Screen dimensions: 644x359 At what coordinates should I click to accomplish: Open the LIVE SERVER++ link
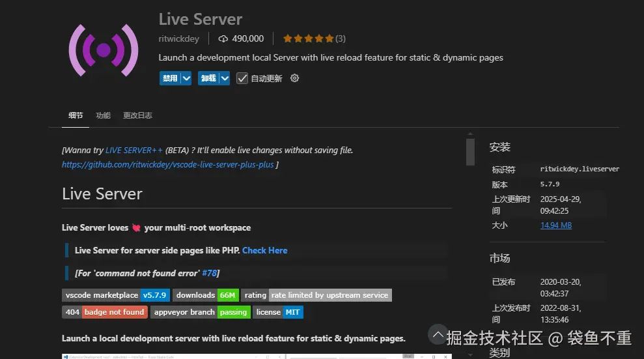[134, 151]
